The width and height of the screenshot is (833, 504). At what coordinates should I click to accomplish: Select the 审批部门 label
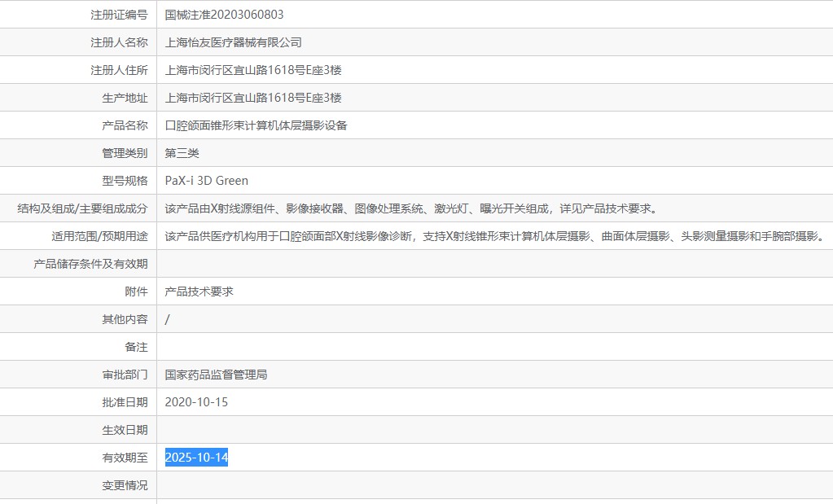click(x=125, y=375)
